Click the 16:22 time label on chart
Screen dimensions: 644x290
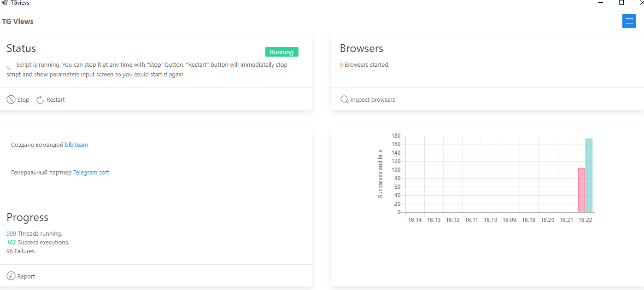(585, 220)
